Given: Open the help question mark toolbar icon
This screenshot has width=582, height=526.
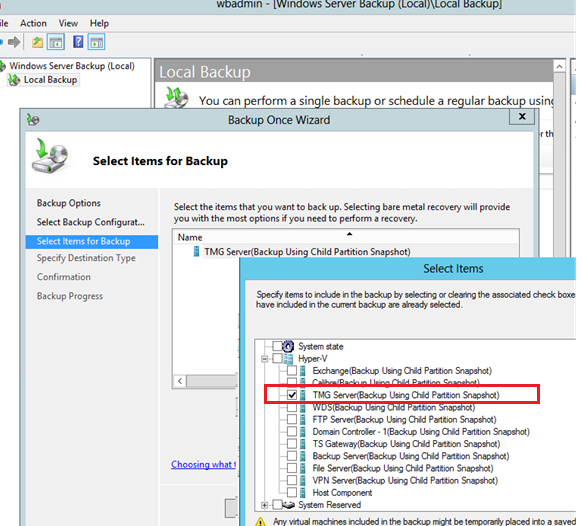Looking at the screenshot, I should 78,42.
